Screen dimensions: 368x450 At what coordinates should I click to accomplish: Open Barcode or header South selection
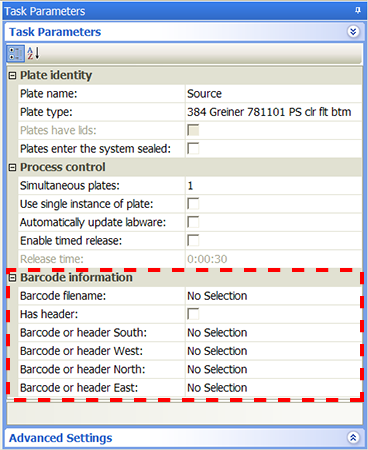pyautogui.click(x=273, y=332)
